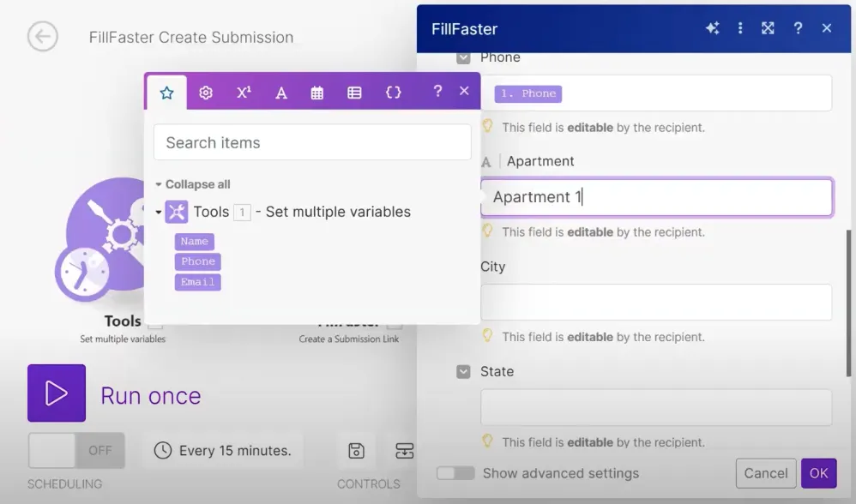Click the City input field
The height and width of the screenshot is (504, 856).
(x=656, y=302)
